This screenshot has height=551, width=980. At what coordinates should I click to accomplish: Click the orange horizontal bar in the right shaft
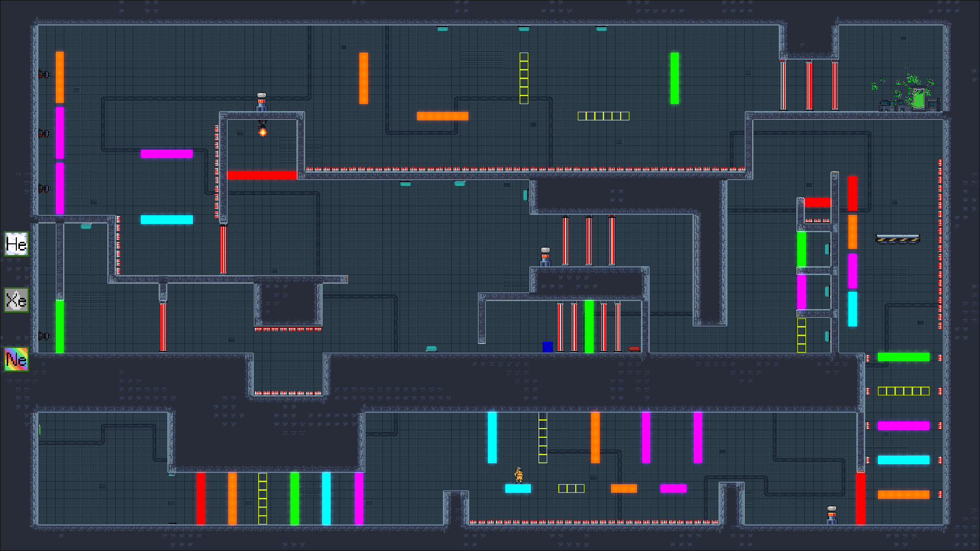point(903,494)
